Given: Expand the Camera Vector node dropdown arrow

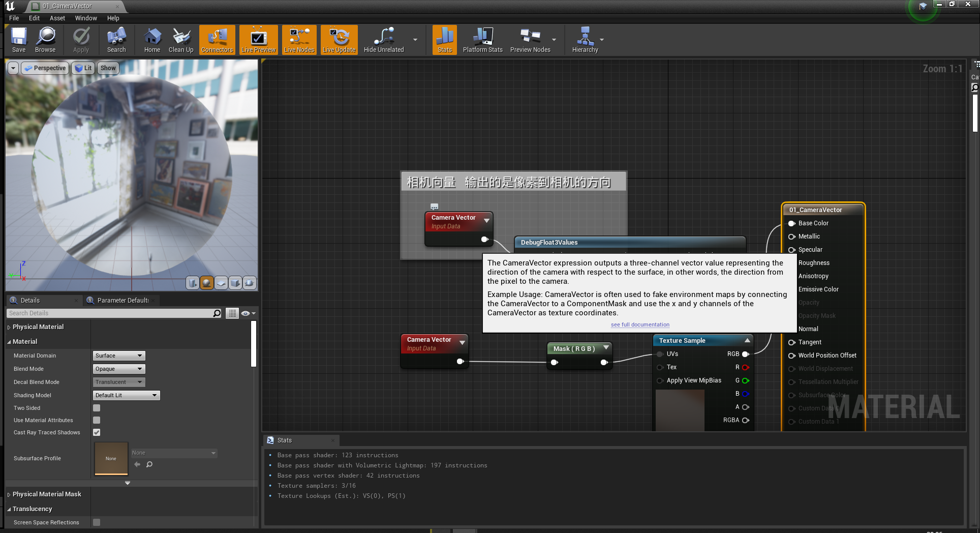Looking at the screenshot, I should (486, 220).
